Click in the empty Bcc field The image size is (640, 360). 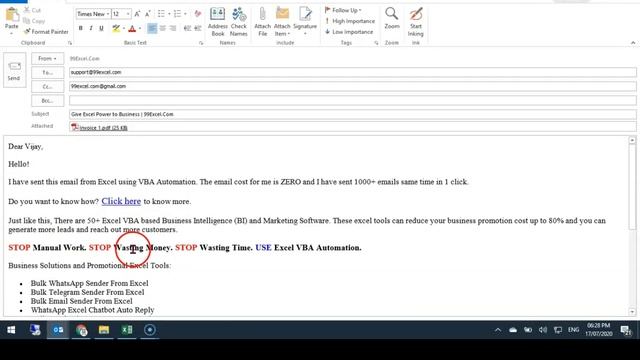coord(353,100)
